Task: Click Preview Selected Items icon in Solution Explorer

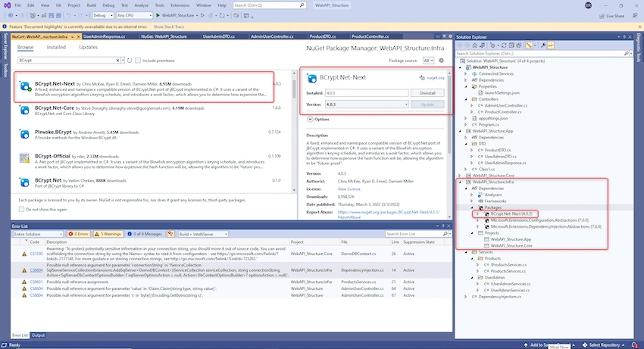Action: 550,45
